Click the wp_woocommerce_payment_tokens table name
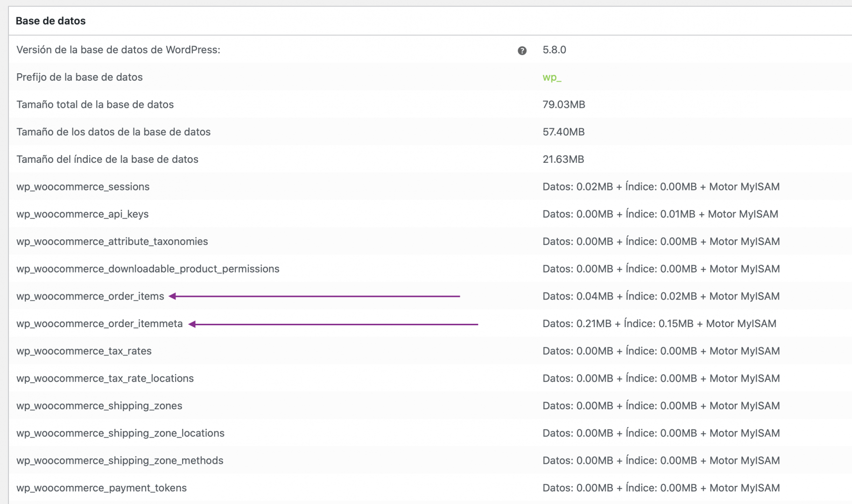This screenshot has width=852, height=504. pyautogui.click(x=101, y=488)
